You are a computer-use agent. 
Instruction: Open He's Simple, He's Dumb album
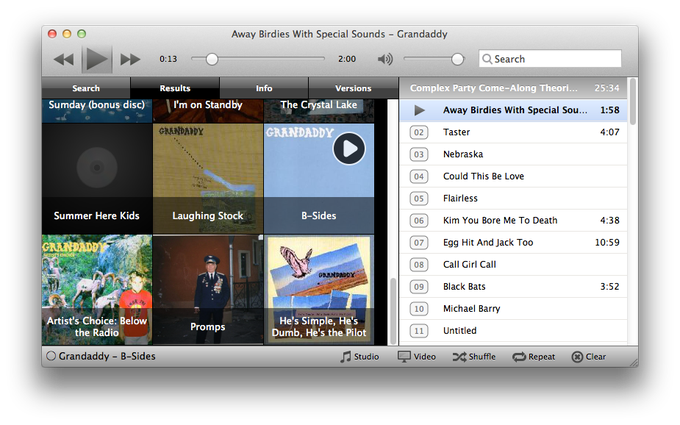point(319,290)
